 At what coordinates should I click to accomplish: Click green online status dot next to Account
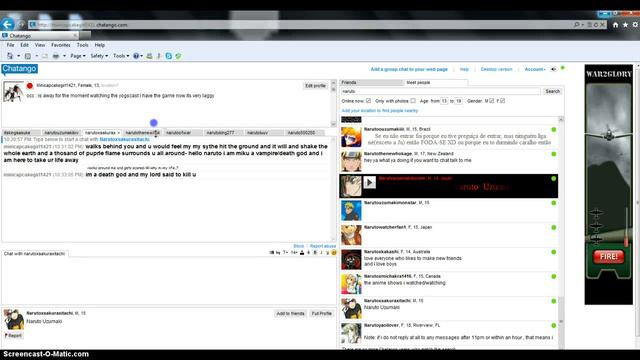563,68
